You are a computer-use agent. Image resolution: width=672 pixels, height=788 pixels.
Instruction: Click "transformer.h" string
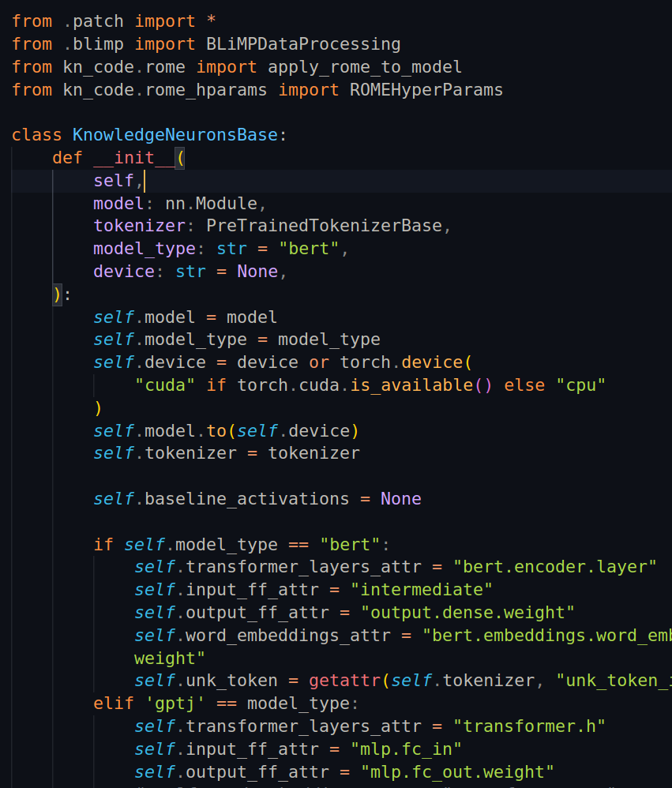tap(529, 726)
